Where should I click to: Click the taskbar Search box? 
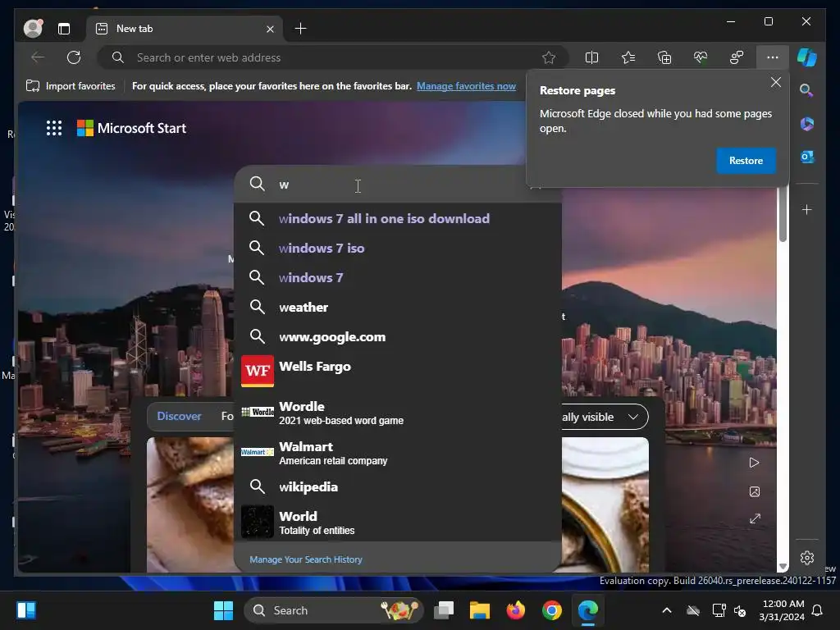pos(333,610)
